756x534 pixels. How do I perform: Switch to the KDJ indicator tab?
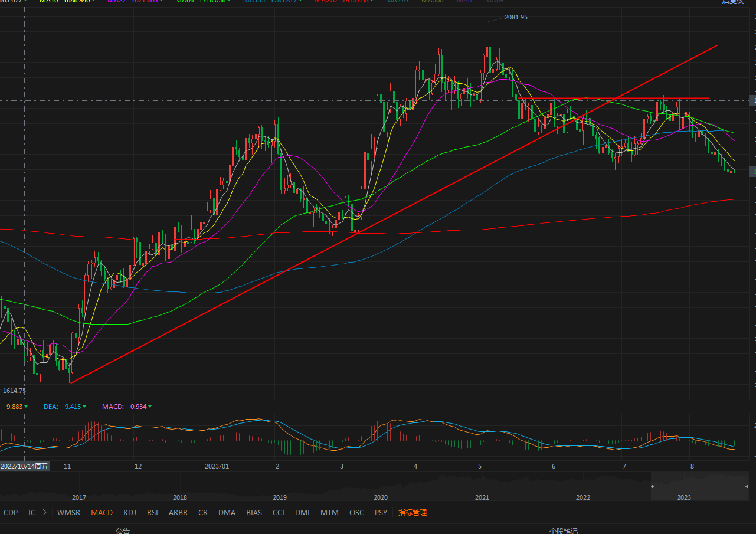coord(129,512)
